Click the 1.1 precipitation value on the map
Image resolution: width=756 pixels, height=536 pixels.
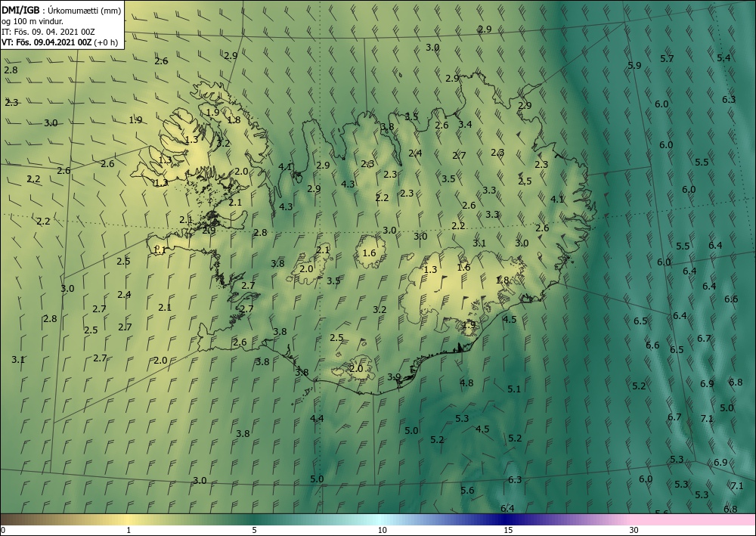coord(160,250)
